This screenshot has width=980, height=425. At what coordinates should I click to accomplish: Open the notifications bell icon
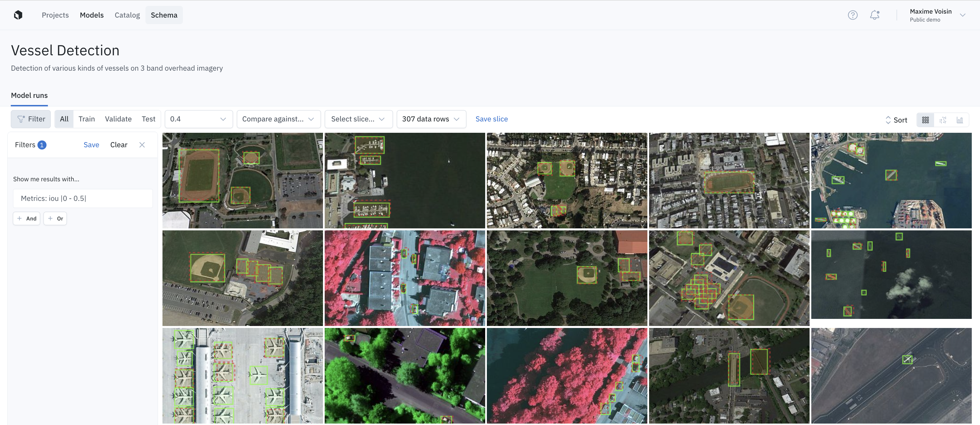tap(875, 15)
